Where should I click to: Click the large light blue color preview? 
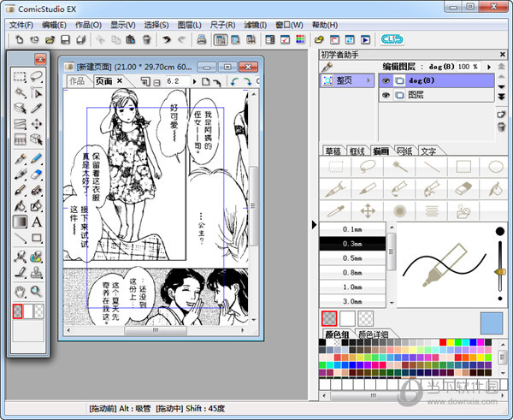pyautogui.click(x=492, y=323)
